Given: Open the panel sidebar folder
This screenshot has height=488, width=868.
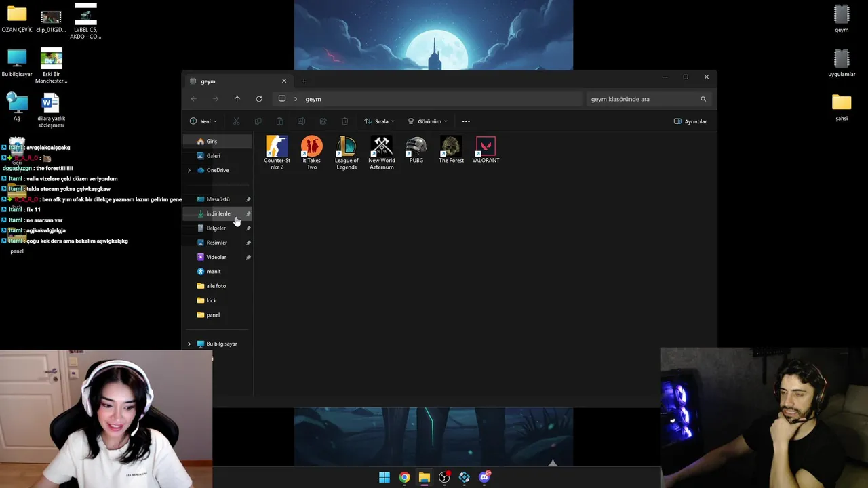Looking at the screenshot, I should click(x=218, y=315).
